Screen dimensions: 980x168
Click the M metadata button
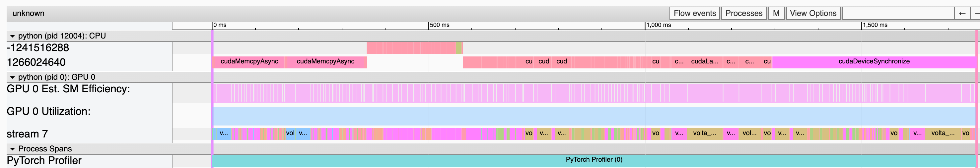pyautogui.click(x=776, y=13)
